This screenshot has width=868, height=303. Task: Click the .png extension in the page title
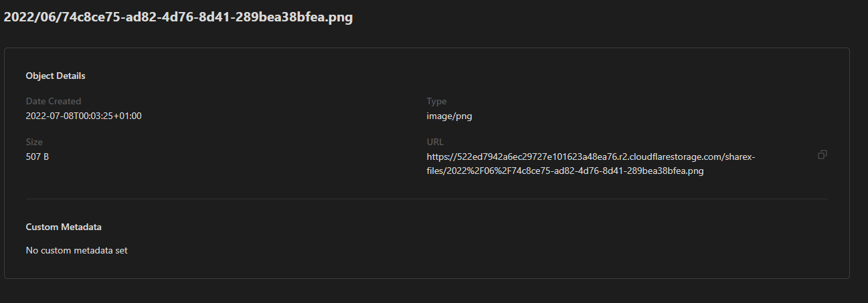click(340, 17)
